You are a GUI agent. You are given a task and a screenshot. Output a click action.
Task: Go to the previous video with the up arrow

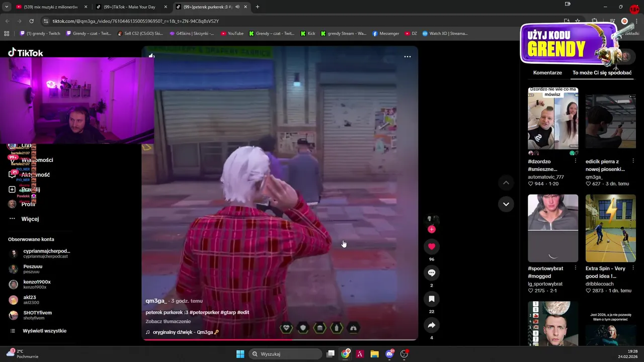coord(506,183)
